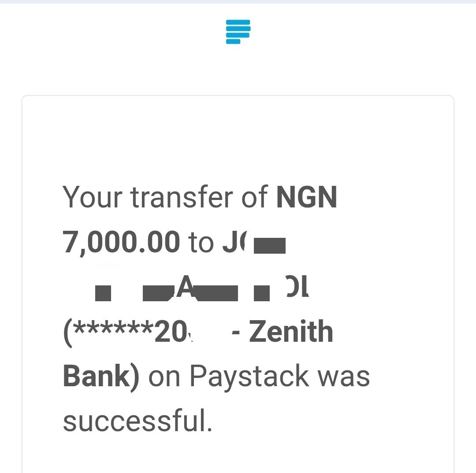Click the wide redaction block after "A"
This screenshot has width=476, height=473.
click(x=217, y=293)
